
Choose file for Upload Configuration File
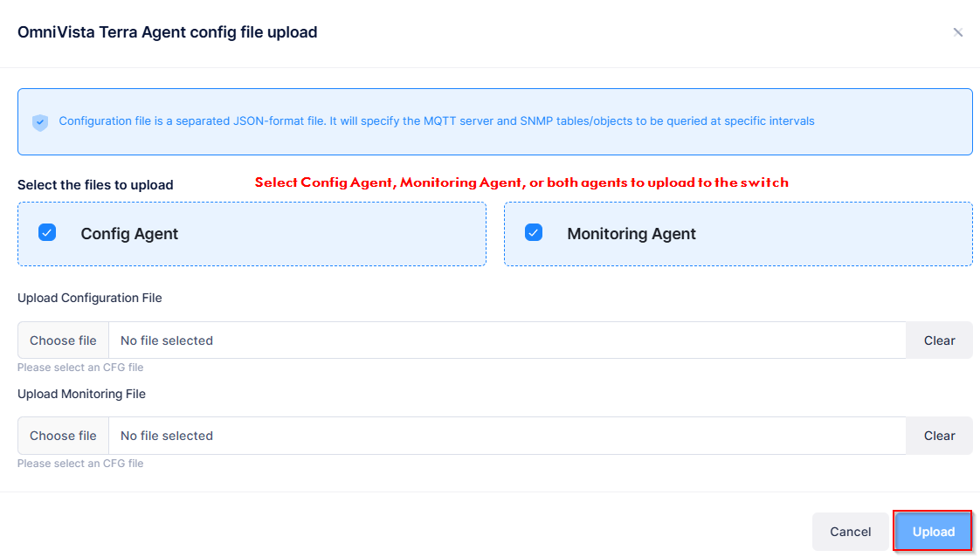(x=63, y=340)
